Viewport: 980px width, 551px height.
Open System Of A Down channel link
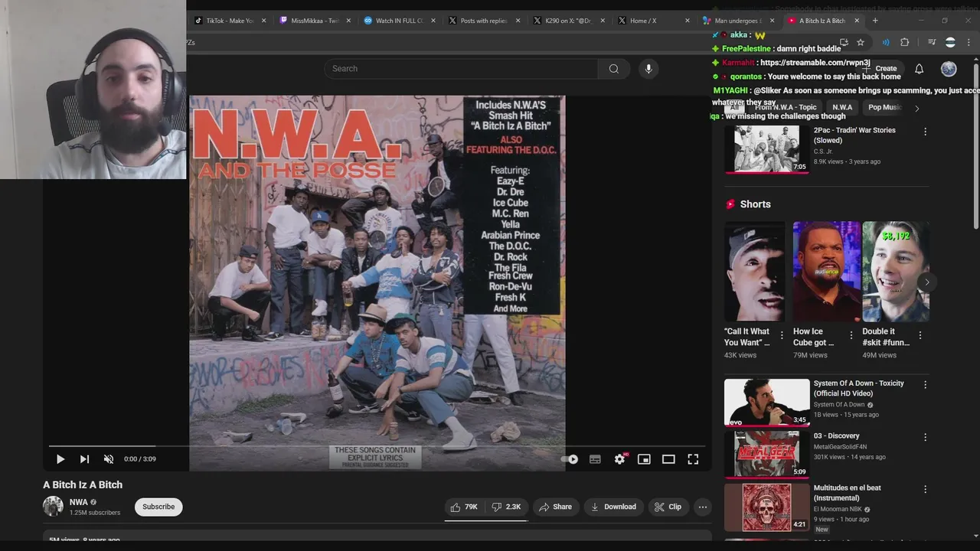tap(839, 405)
